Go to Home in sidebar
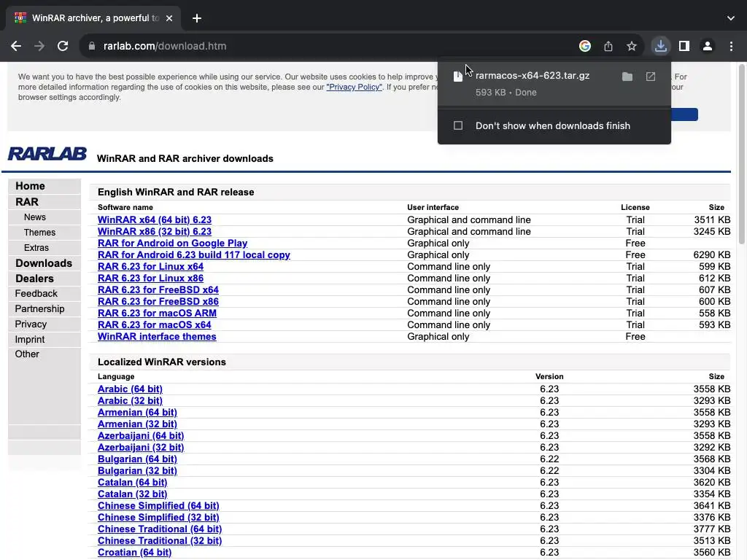 (30, 186)
